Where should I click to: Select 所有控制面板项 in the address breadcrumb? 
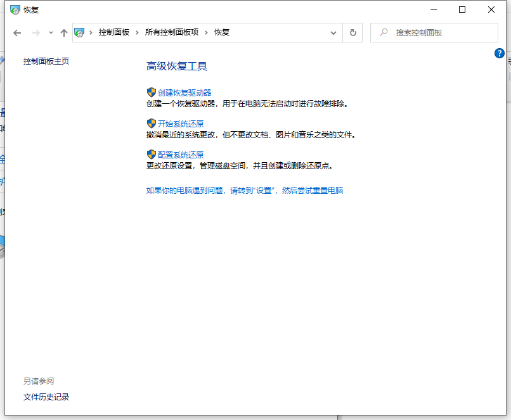pyautogui.click(x=171, y=32)
